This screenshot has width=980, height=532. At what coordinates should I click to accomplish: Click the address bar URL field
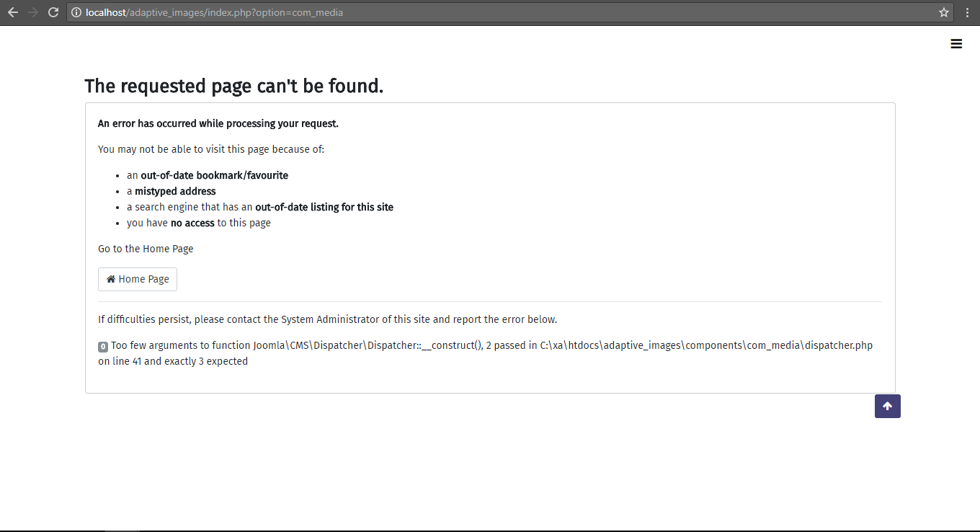click(x=509, y=12)
